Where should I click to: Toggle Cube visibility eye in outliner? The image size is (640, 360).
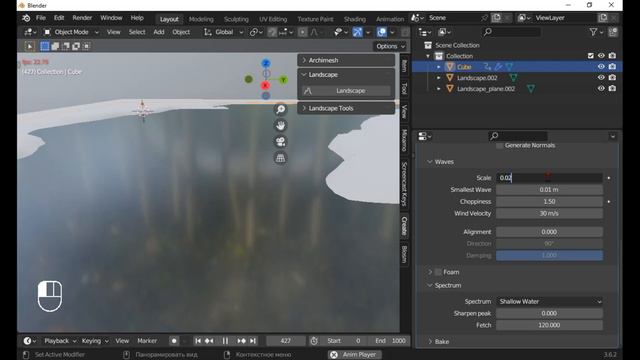[x=601, y=67]
